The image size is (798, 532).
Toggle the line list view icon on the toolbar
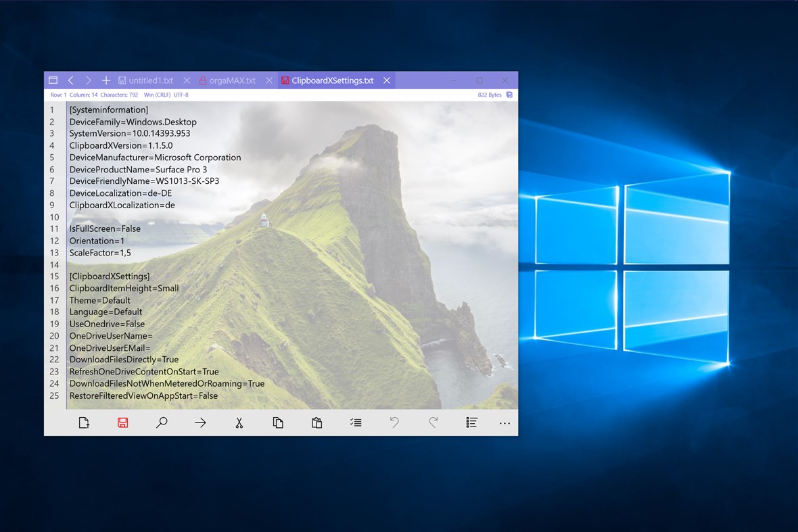(x=471, y=422)
